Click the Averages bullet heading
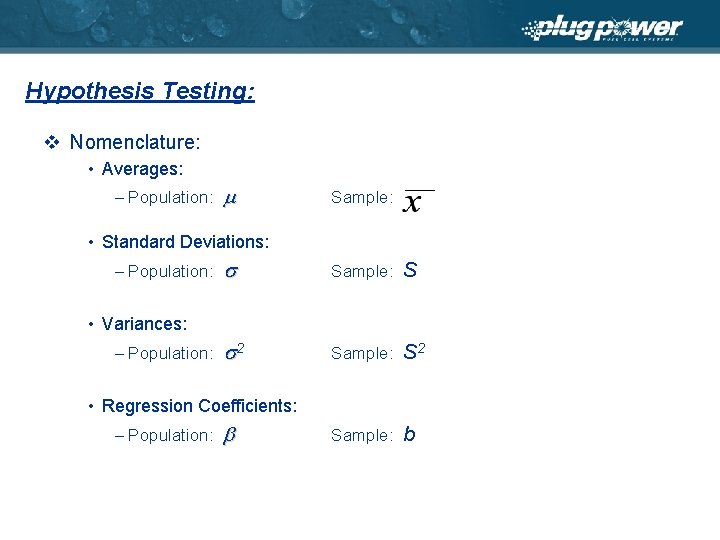This screenshot has height=540, width=720. click(142, 169)
